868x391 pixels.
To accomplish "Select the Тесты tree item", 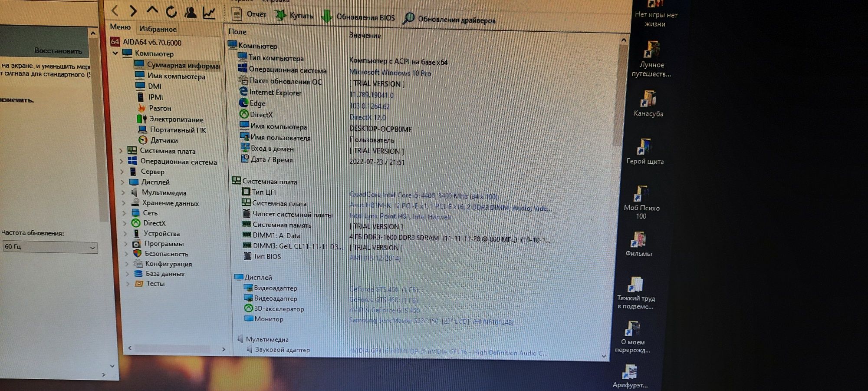I will point(150,284).
